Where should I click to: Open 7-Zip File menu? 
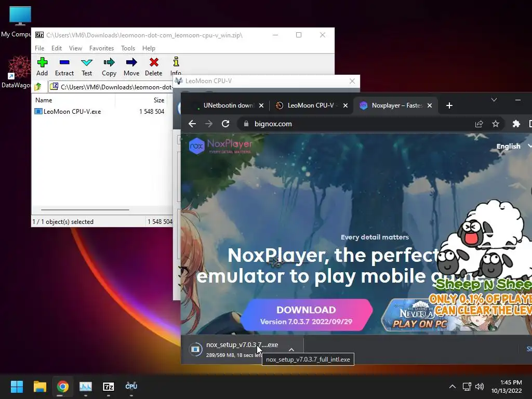tap(39, 48)
